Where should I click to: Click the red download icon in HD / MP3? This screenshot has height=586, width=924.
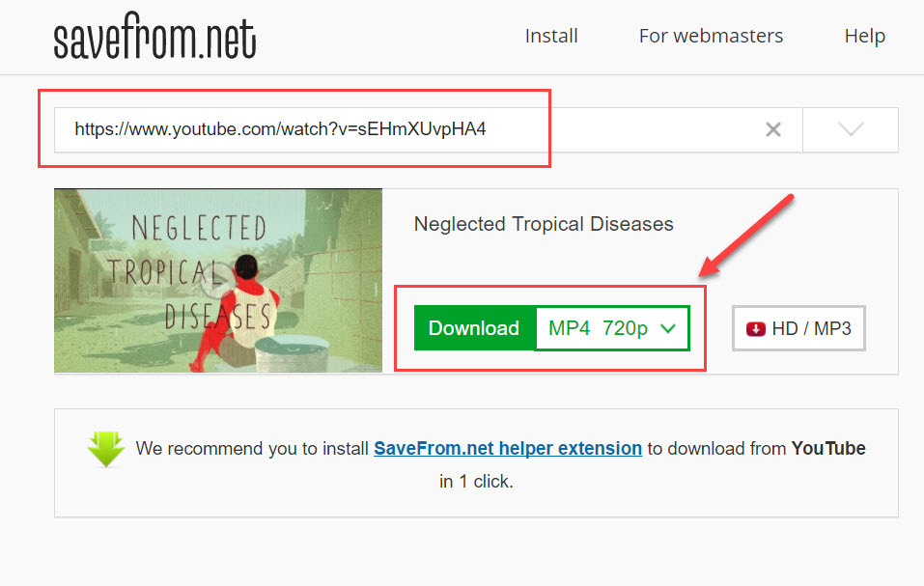(755, 328)
